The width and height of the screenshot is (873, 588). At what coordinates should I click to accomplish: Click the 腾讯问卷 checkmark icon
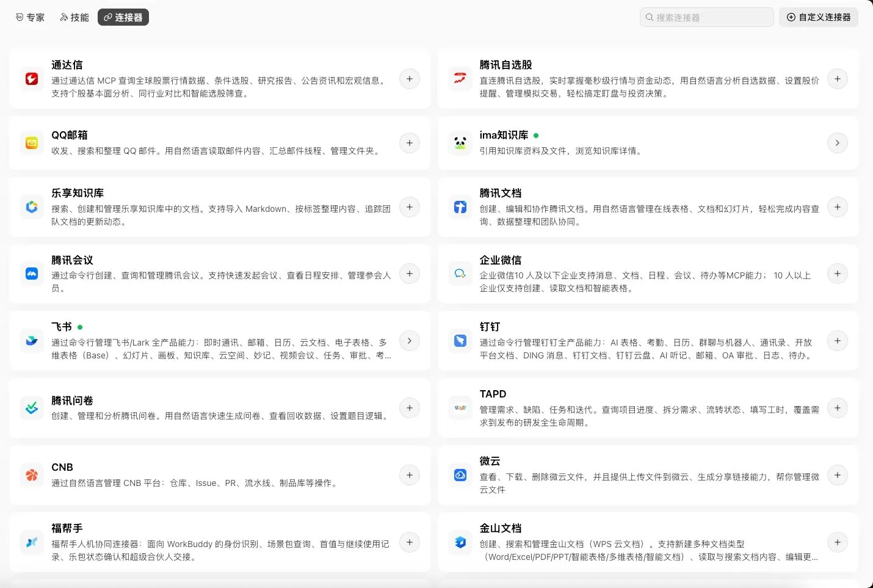tap(32, 408)
